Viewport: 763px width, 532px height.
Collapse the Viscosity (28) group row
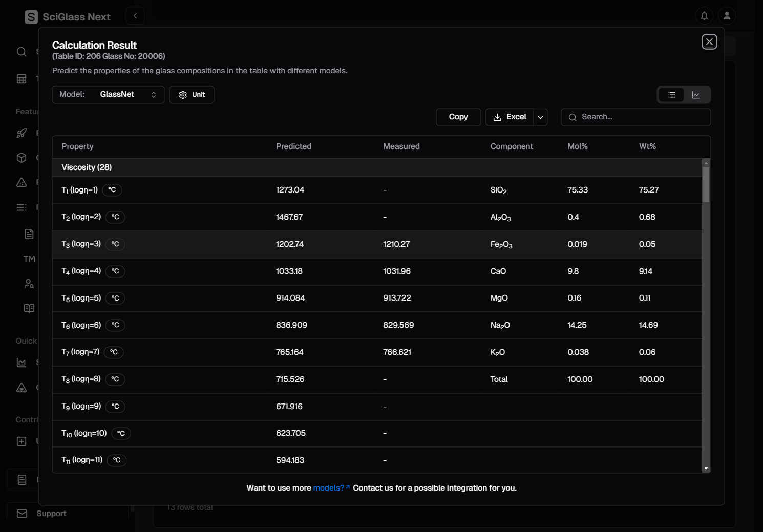tap(87, 167)
